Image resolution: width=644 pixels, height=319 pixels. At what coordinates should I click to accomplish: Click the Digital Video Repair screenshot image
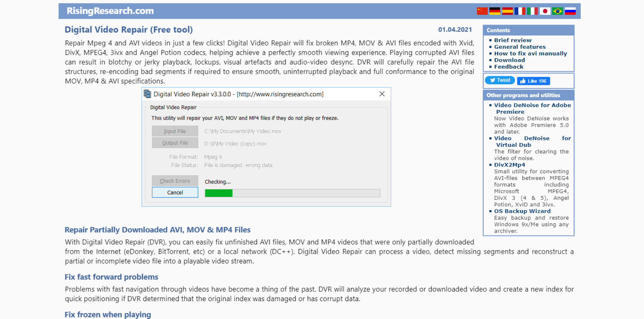pyautogui.click(x=266, y=147)
